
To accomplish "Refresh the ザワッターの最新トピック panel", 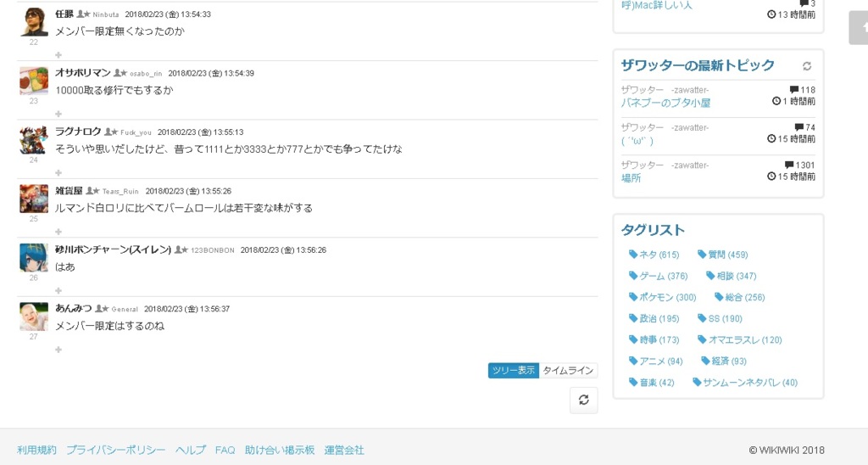I will 806,66.
